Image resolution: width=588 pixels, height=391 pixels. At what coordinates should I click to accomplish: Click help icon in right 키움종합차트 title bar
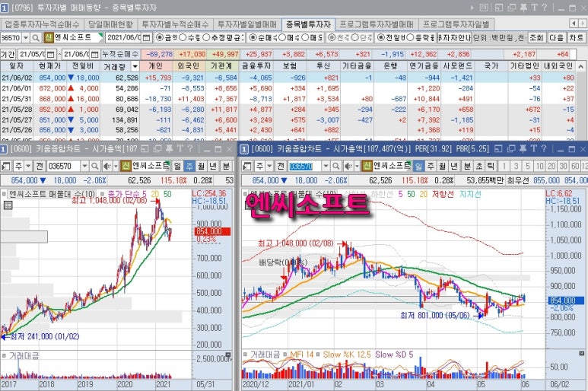(x=543, y=149)
